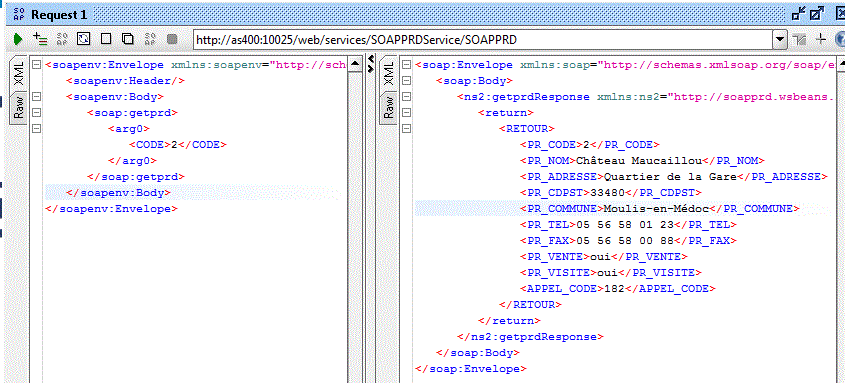Click the Request 1 window title text

[59, 15]
